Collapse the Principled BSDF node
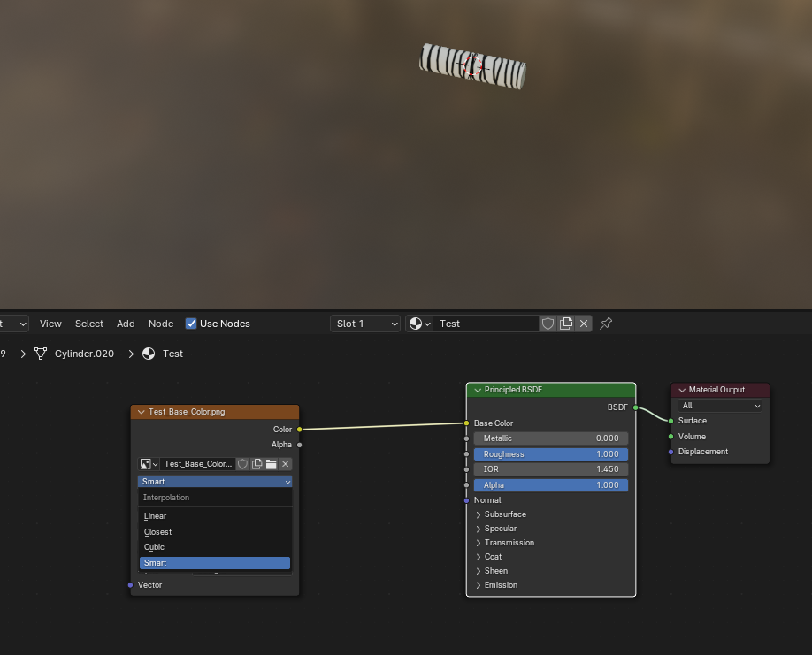 [478, 390]
